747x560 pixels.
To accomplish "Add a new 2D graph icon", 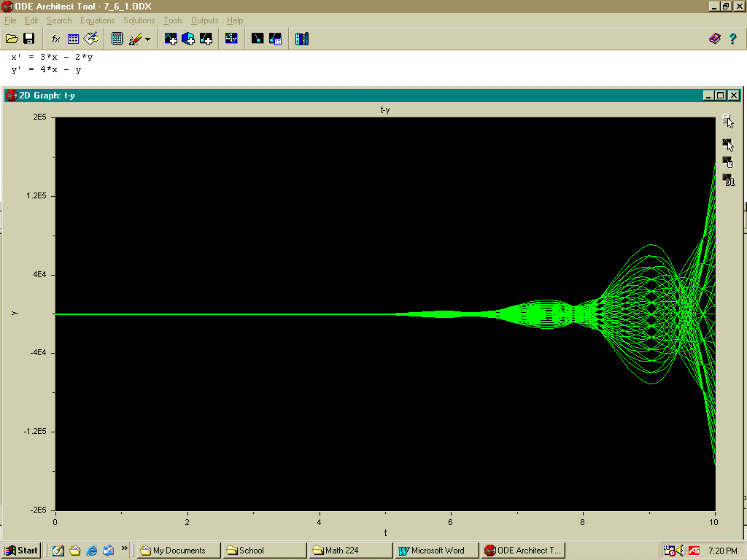I will tap(171, 39).
